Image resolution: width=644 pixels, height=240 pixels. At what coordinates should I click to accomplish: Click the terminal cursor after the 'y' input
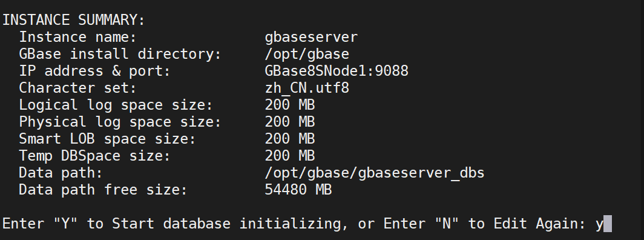pyautogui.click(x=608, y=224)
